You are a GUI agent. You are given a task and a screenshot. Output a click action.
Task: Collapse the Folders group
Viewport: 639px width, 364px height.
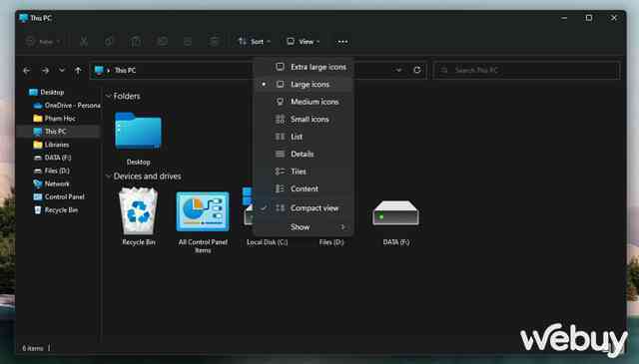click(109, 96)
